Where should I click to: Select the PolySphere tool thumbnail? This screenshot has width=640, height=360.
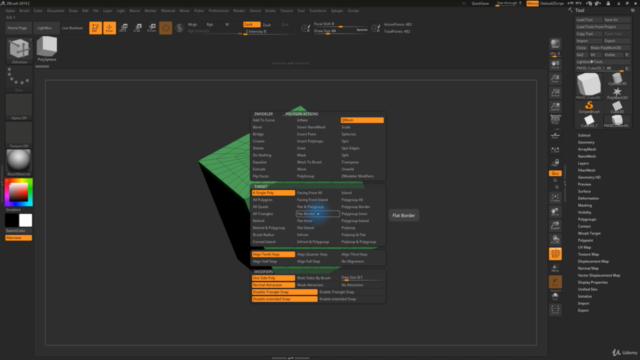[47, 49]
